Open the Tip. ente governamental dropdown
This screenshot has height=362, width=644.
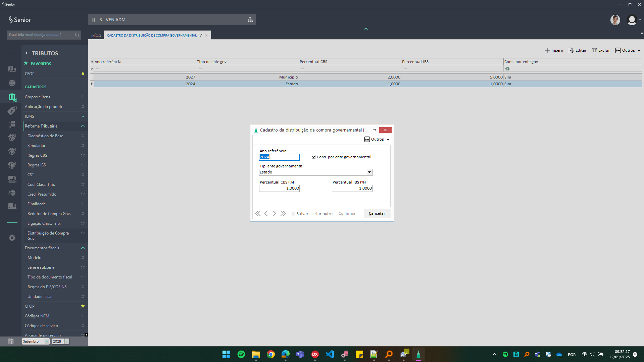pos(369,172)
